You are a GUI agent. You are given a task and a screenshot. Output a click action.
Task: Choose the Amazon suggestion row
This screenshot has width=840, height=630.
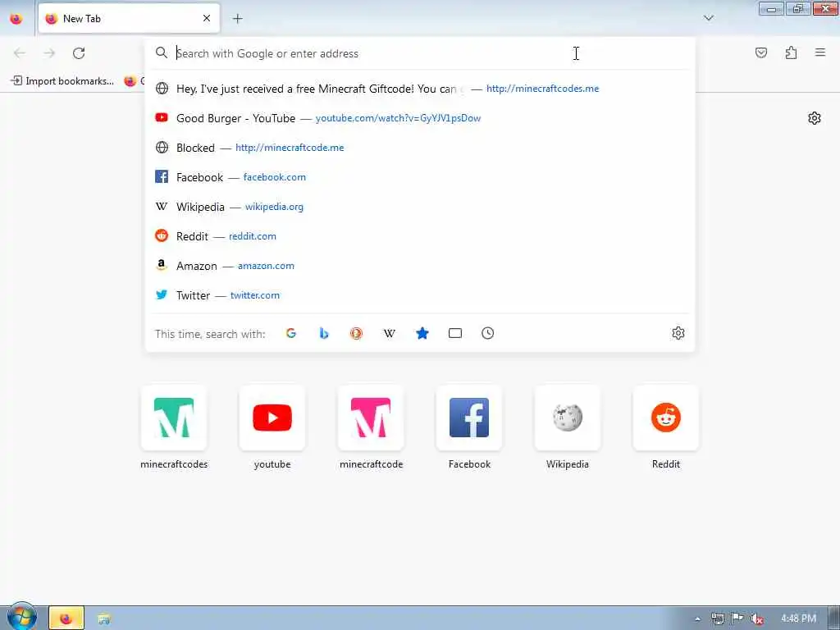(x=419, y=265)
